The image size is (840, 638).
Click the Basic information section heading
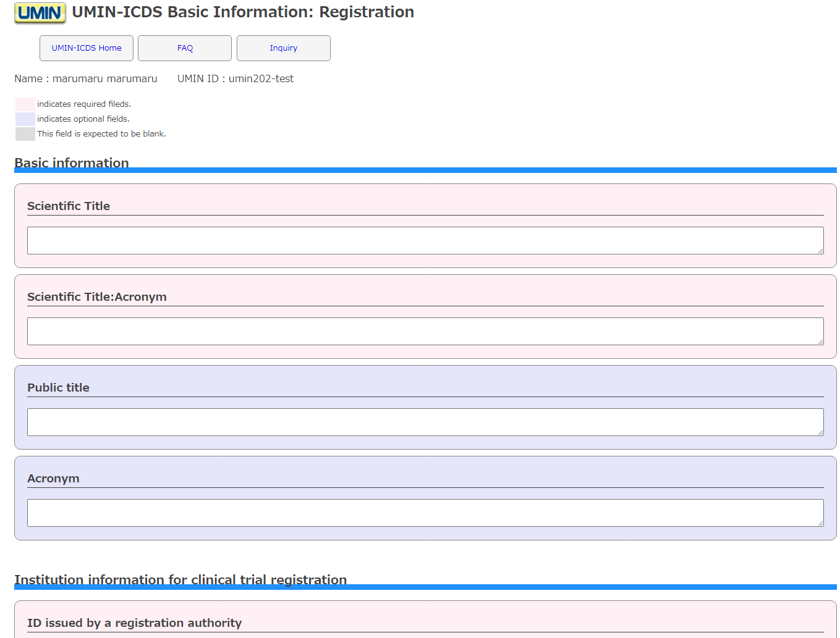click(72, 162)
